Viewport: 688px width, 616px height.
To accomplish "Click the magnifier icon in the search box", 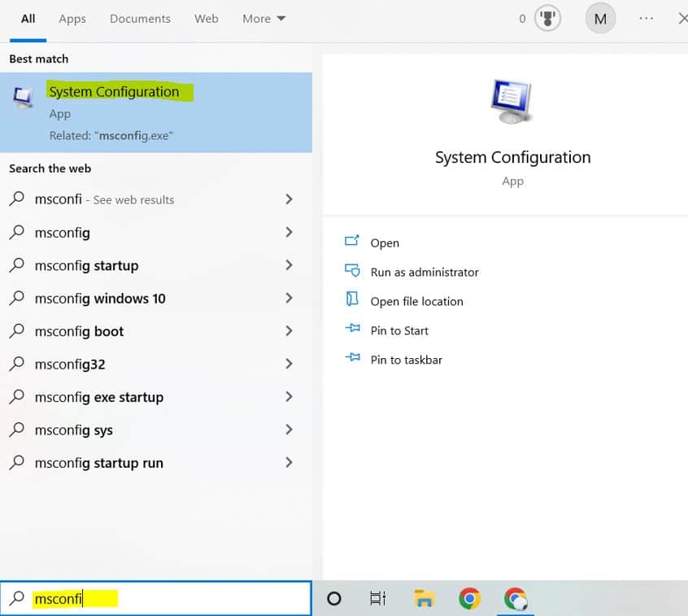I will coord(17,598).
